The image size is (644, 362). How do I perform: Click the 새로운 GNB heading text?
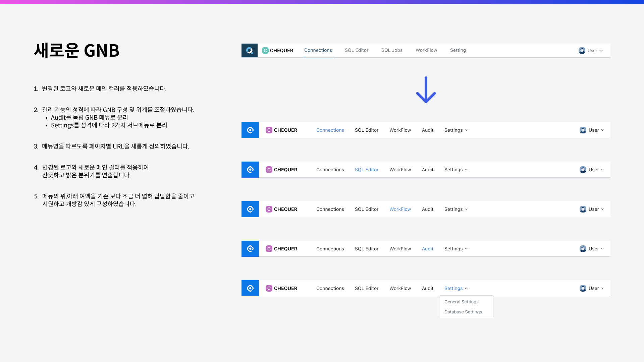click(x=76, y=51)
